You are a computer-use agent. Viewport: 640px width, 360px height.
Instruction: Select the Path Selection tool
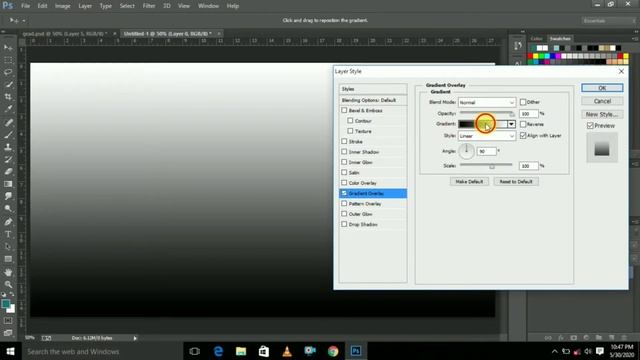pyautogui.click(x=8, y=247)
